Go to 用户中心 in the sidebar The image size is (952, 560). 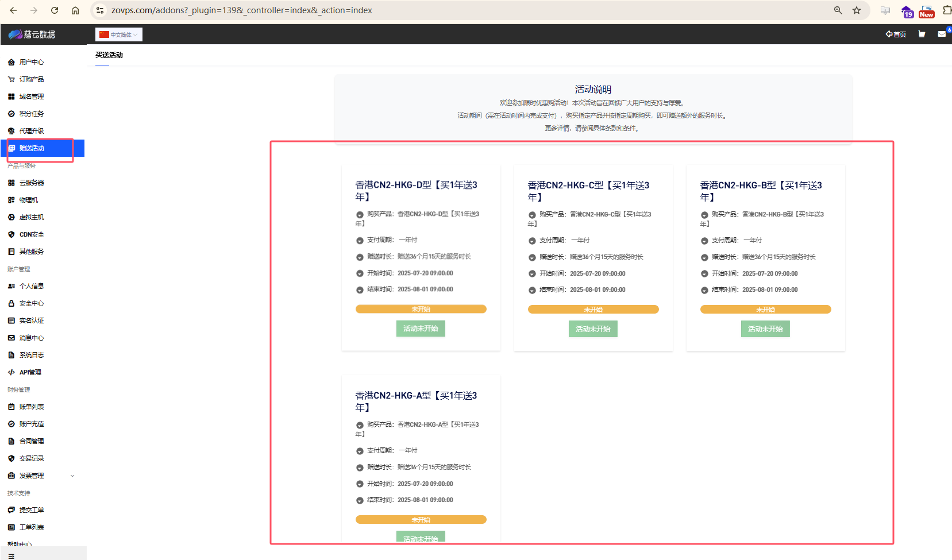[32, 62]
